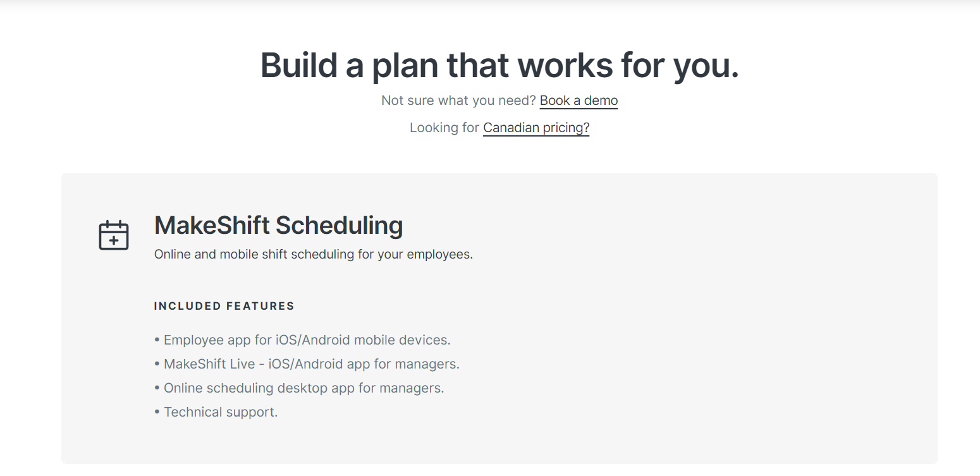Click "Not sure what you need?" text
The height and width of the screenshot is (476, 980).
pyautogui.click(x=458, y=100)
